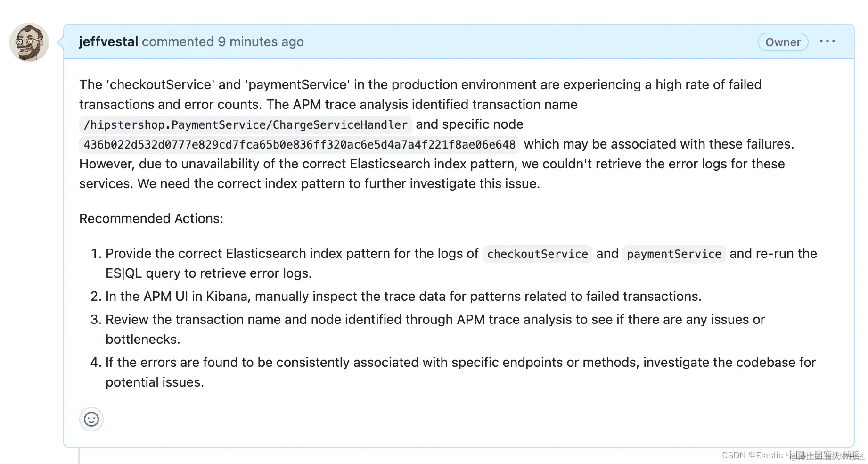Click the timeline connector line below the comment
Image resolution: width=868 pixels, height=464 pixels.
(x=79, y=456)
